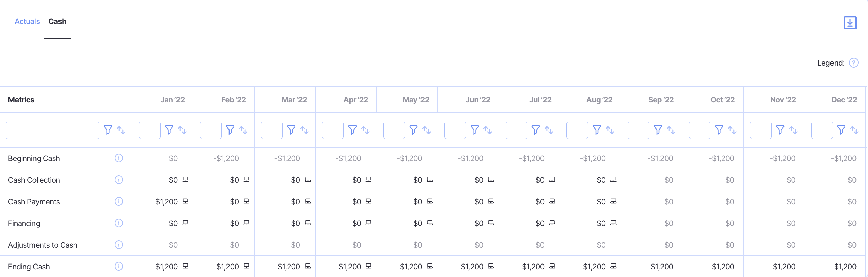Toggle sort order for Mar '22
This screenshot has width=868, height=277.
pos(304,130)
